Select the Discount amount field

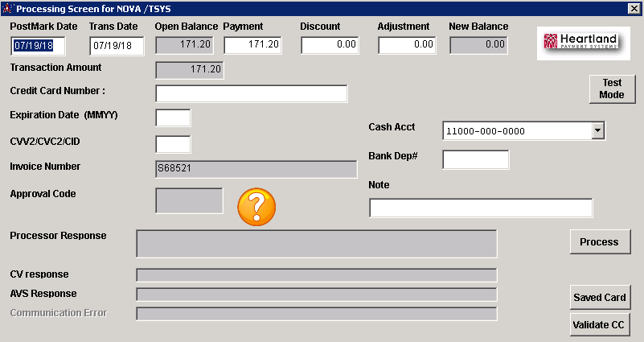(330, 45)
